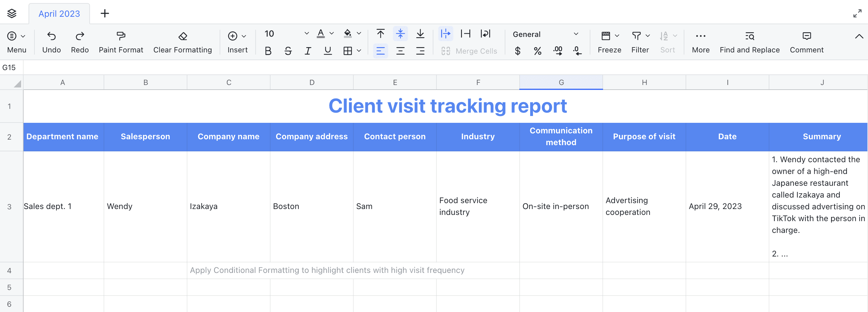Add a new sheet with plus button
This screenshot has height=312, width=868.
point(105,13)
